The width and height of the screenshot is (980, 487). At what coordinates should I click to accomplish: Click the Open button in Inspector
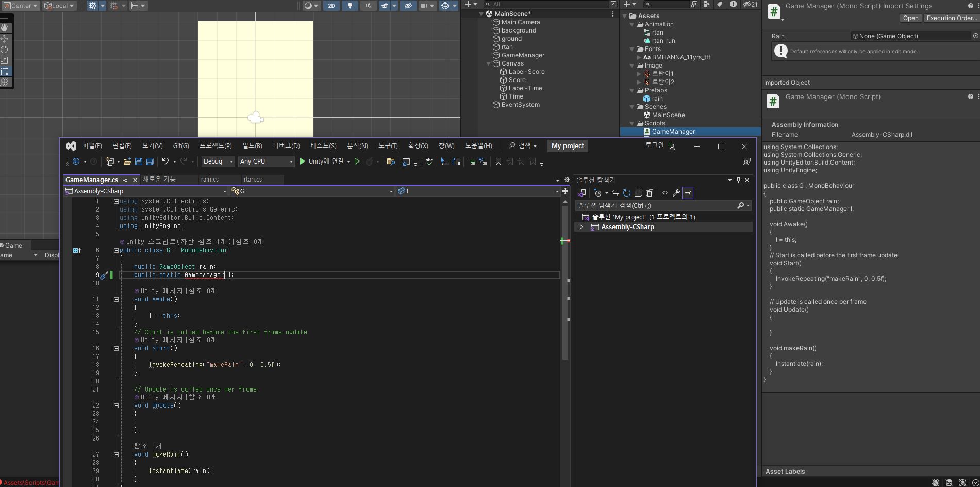pyautogui.click(x=910, y=18)
